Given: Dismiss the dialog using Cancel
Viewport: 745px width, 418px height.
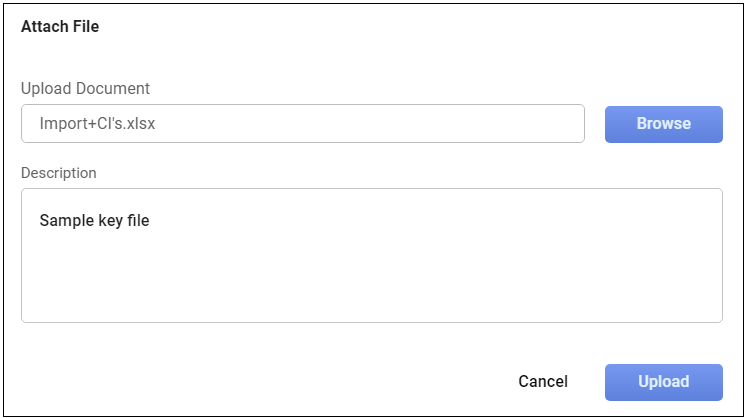Looking at the screenshot, I should 543,381.
